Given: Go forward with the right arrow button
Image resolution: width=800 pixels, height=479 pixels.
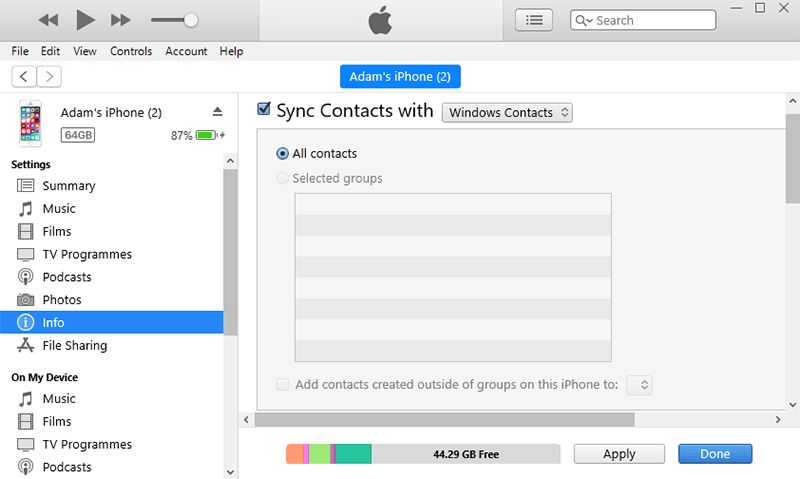Looking at the screenshot, I should tap(49, 77).
